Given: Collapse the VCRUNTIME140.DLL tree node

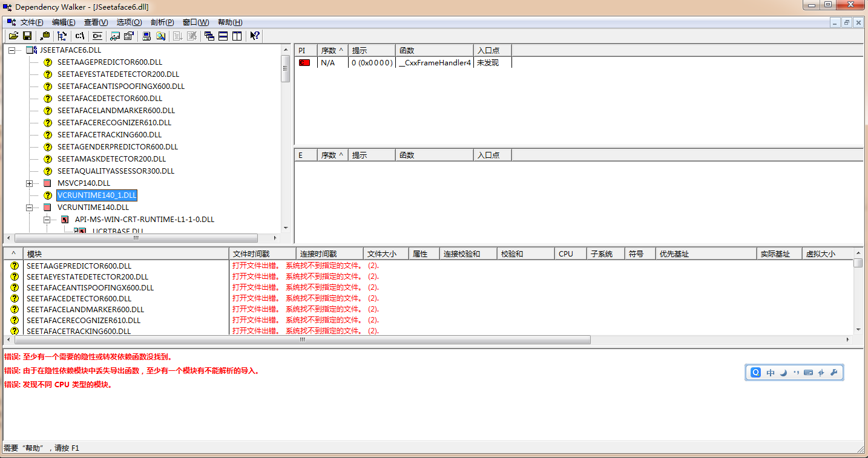Looking at the screenshot, I should pyautogui.click(x=29, y=208).
